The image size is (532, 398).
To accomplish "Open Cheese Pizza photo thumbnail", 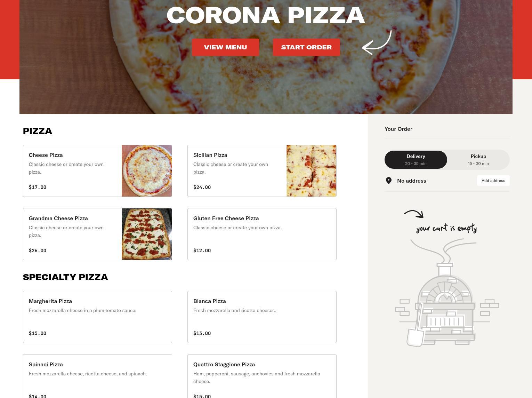I will [x=147, y=171].
